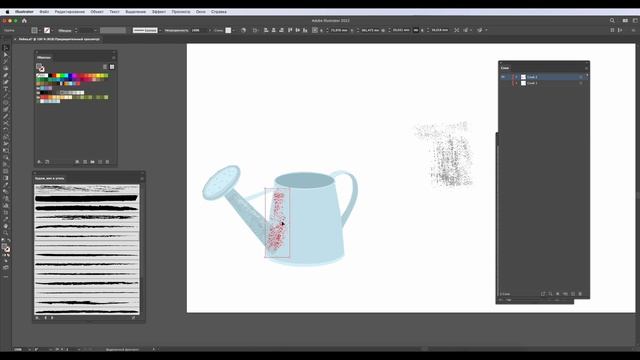Image resolution: width=640 pixels, height=360 pixels.
Task: Open the Текст menu
Action: [114, 12]
